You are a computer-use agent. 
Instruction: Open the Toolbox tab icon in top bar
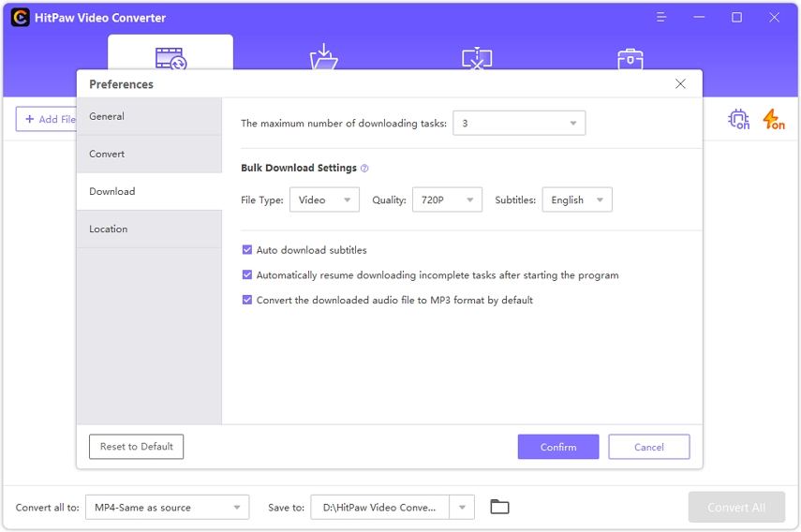[x=630, y=59]
